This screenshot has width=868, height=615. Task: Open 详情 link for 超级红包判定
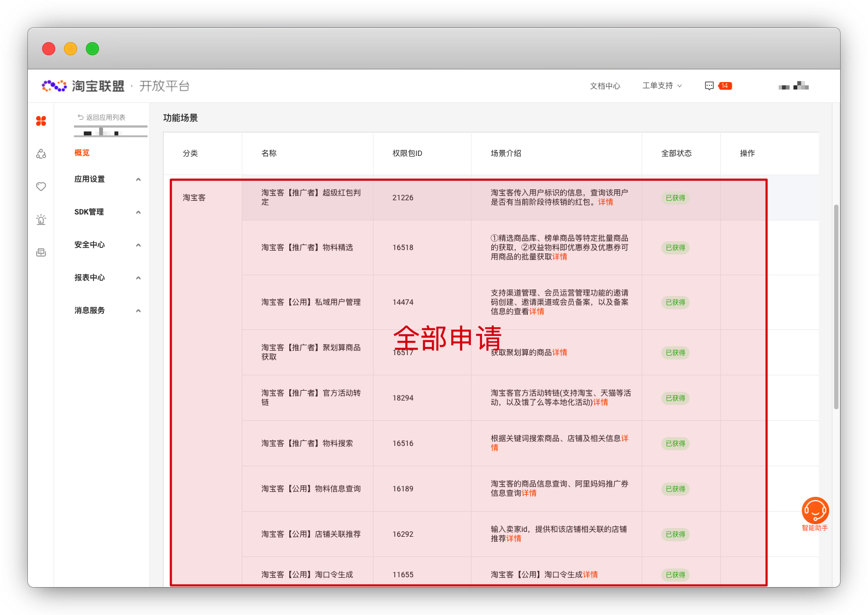pos(605,202)
